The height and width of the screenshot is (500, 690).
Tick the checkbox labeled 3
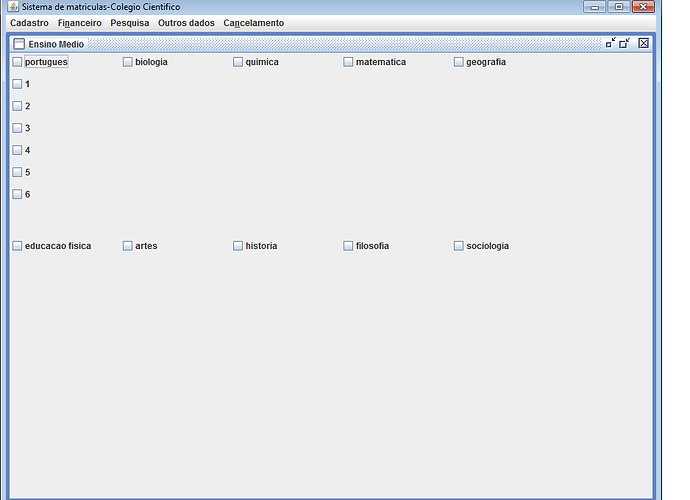coord(17,128)
